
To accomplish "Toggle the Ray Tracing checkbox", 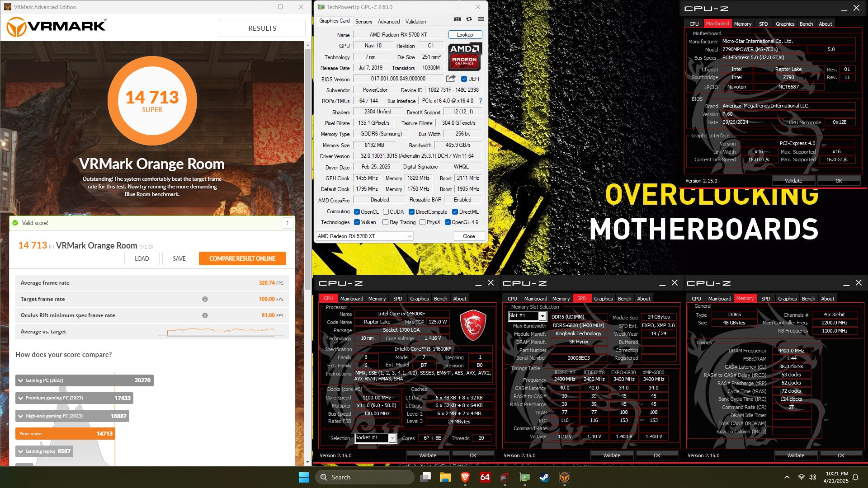I will 385,222.
